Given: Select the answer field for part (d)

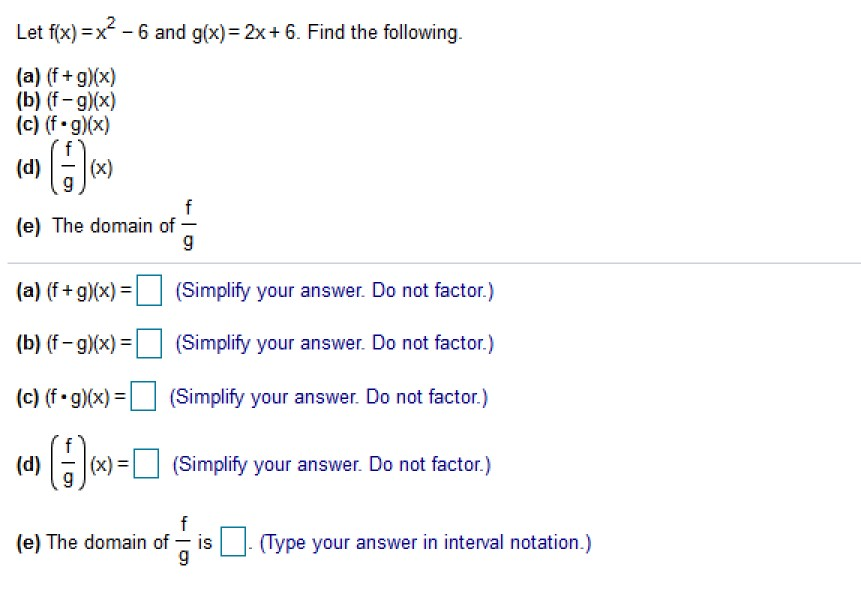Looking at the screenshot, I should 147,463.
